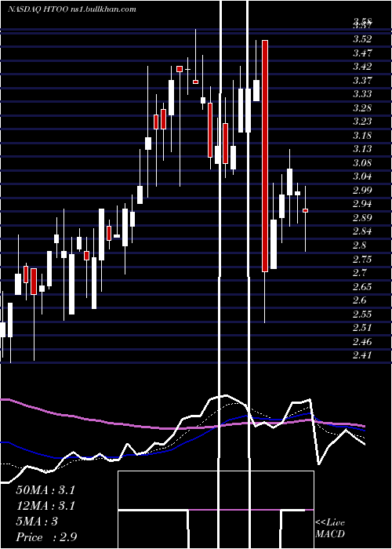
Task: Click the 3.23 price axis label
Action: [x=362, y=122]
